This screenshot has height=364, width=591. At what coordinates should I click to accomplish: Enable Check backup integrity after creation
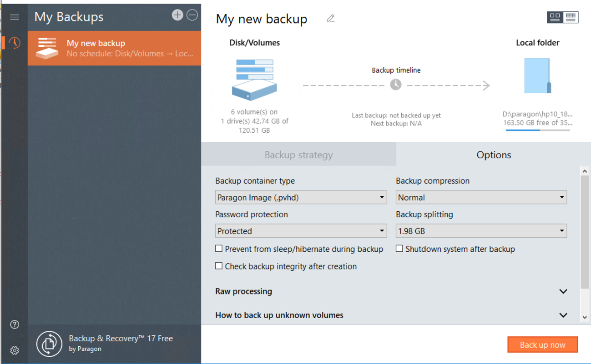pos(219,266)
